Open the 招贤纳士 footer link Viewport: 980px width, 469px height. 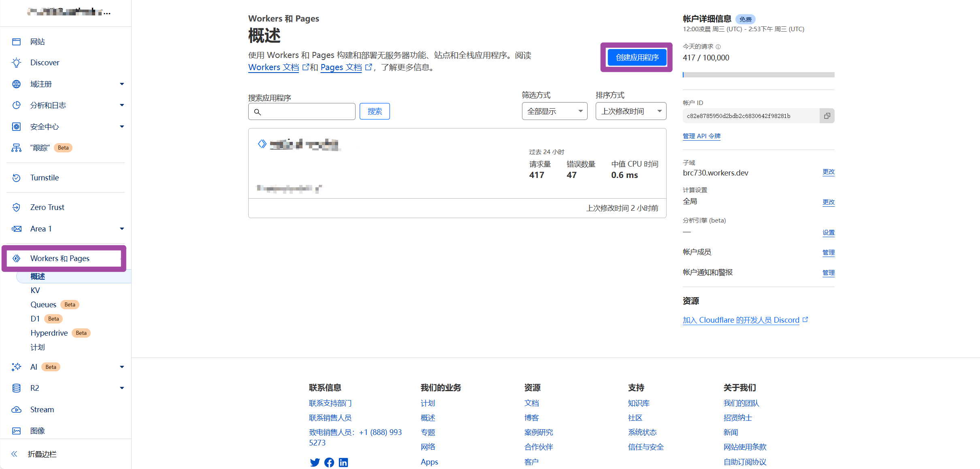pyautogui.click(x=738, y=418)
